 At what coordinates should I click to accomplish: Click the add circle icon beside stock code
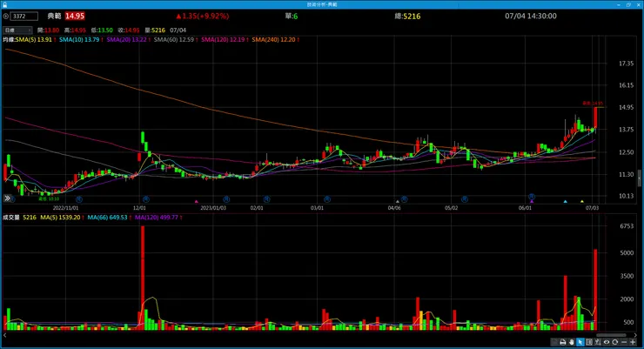click(6, 17)
